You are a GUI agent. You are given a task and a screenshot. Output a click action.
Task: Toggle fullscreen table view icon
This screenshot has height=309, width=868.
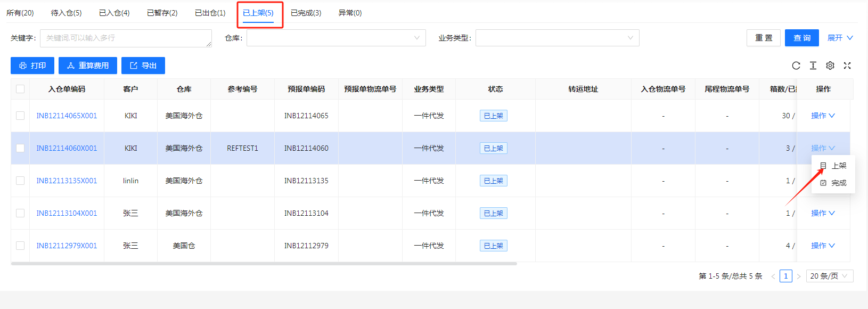[x=847, y=66]
